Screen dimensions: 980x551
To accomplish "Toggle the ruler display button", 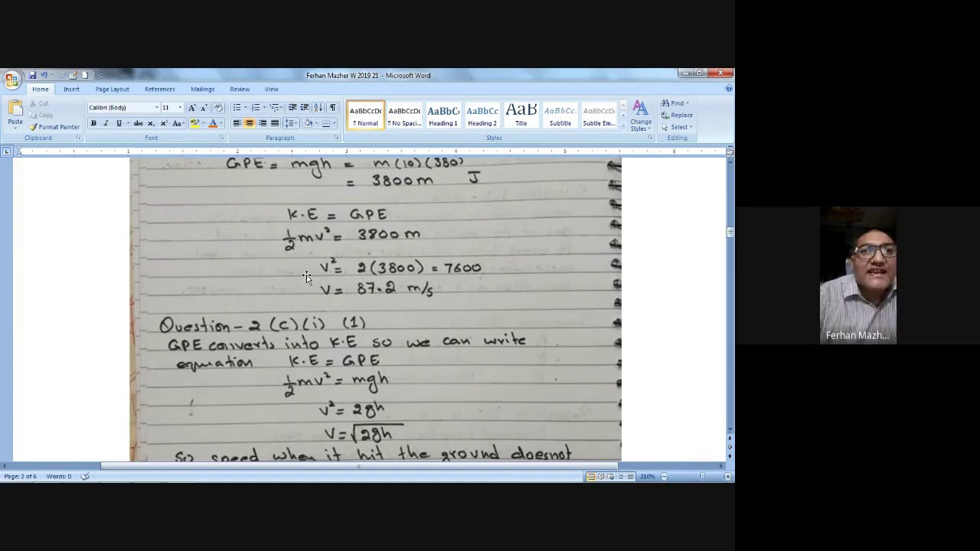I will pyautogui.click(x=730, y=152).
